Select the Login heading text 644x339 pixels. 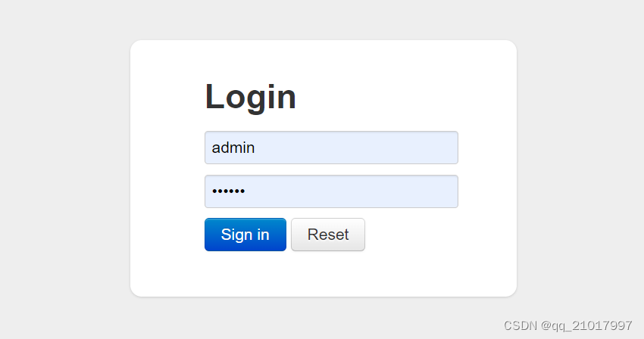251,98
